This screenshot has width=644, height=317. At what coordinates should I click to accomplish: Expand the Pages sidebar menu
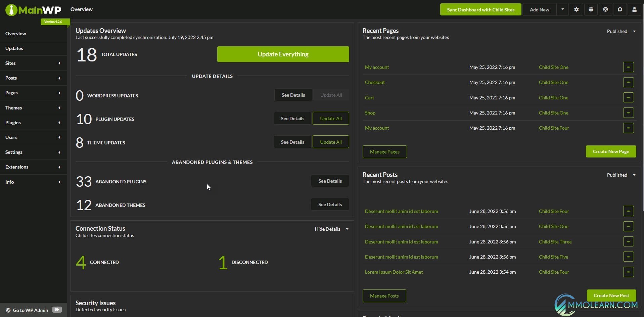pos(33,93)
